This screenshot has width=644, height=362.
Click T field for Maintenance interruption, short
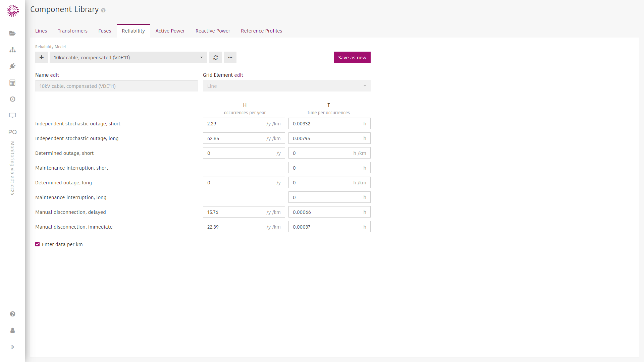[329, 168]
